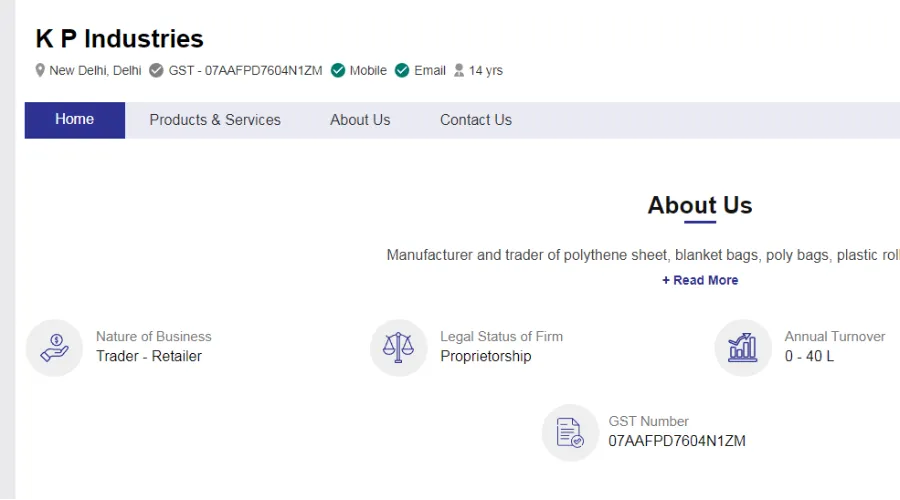Open the About Us tab
The image size is (900, 500).
coord(360,120)
